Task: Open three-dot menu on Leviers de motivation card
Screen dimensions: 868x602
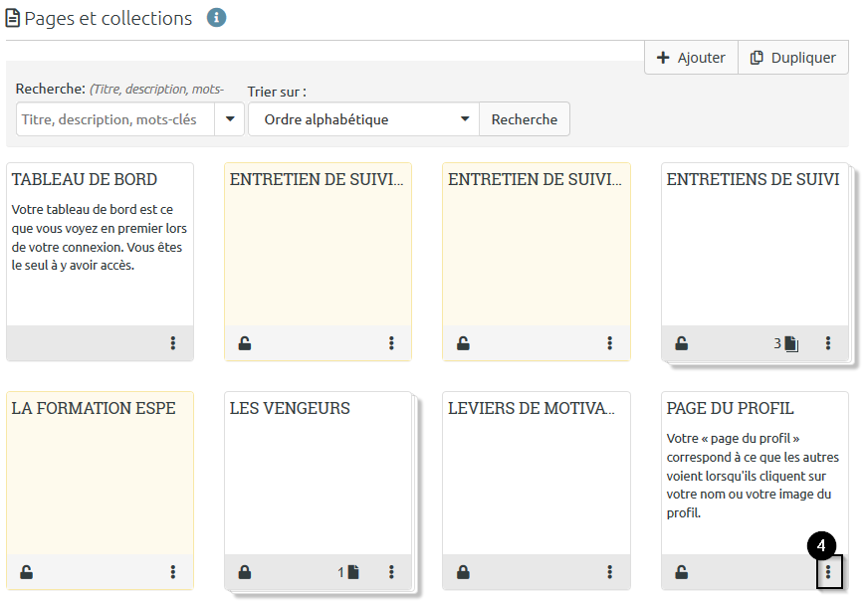Action: coord(610,572)
